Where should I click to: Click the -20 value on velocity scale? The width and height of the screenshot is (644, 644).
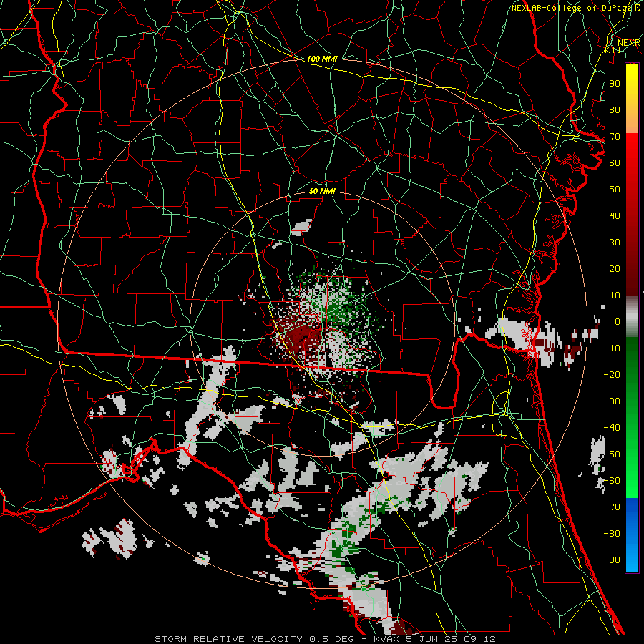tap(612, 374)
